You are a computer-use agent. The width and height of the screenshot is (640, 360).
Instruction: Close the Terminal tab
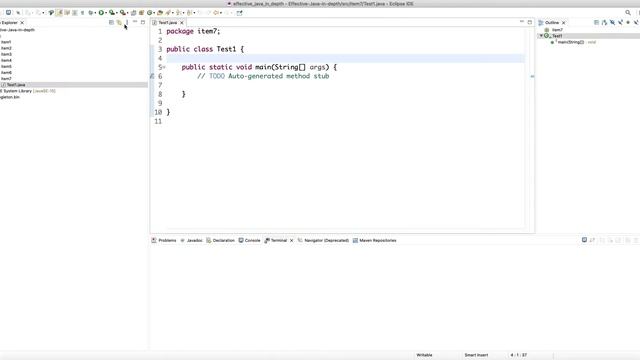(x=291, y=240)
